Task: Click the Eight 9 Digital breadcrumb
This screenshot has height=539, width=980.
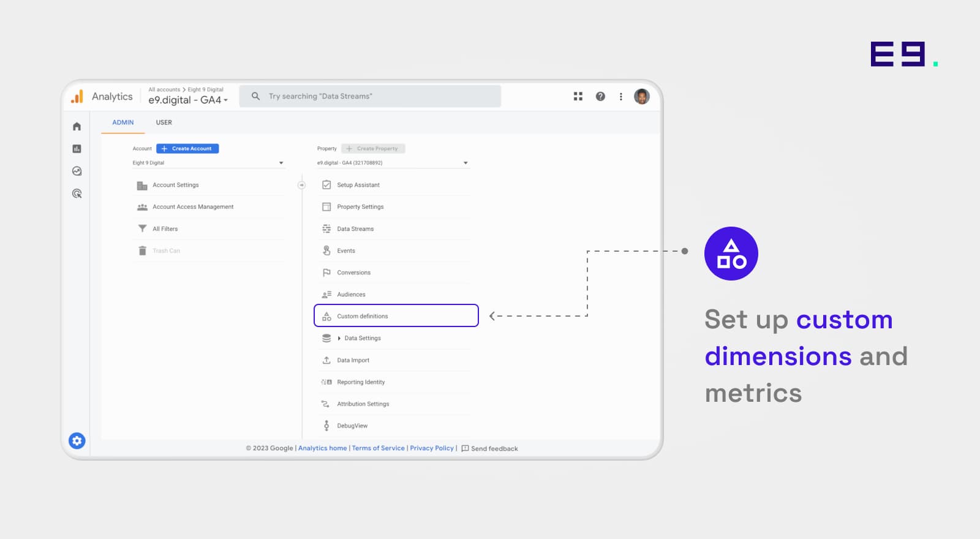Action: coord(206,89)
